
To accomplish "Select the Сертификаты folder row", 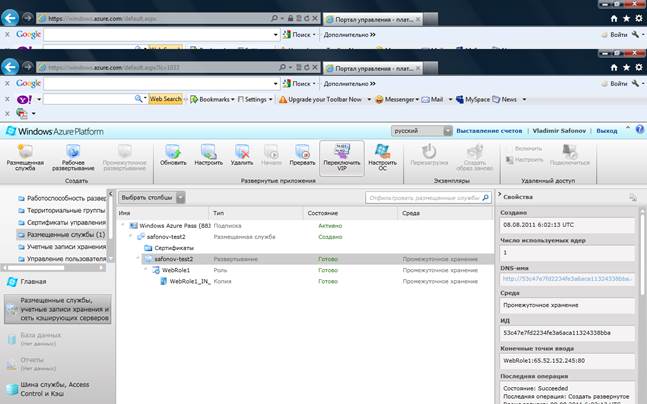I will (305, 248).
